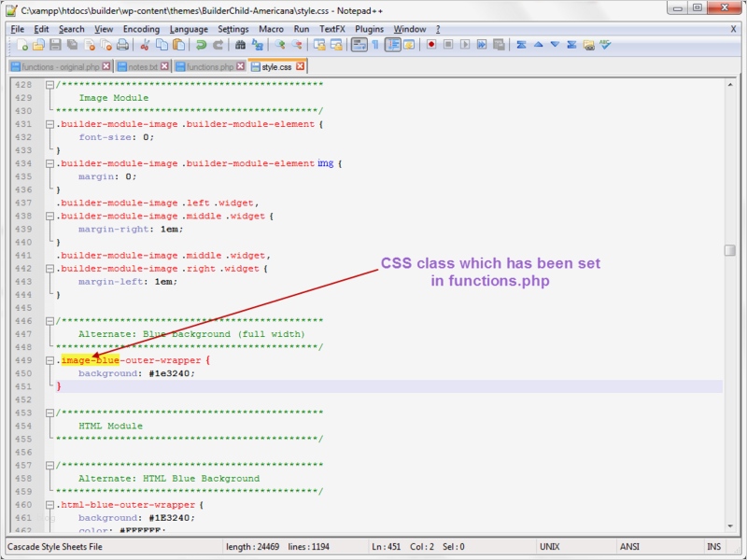This screenshot has width=747, height=560.
Task: Close the notes.txt tab
Action: 165,67
